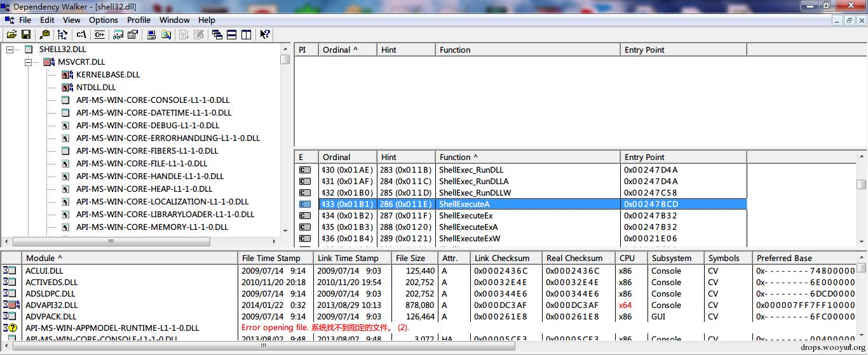Click the module tree horizontal scrollbar
The height and width of the screenshot is (355, 868).
coord(111,241)
